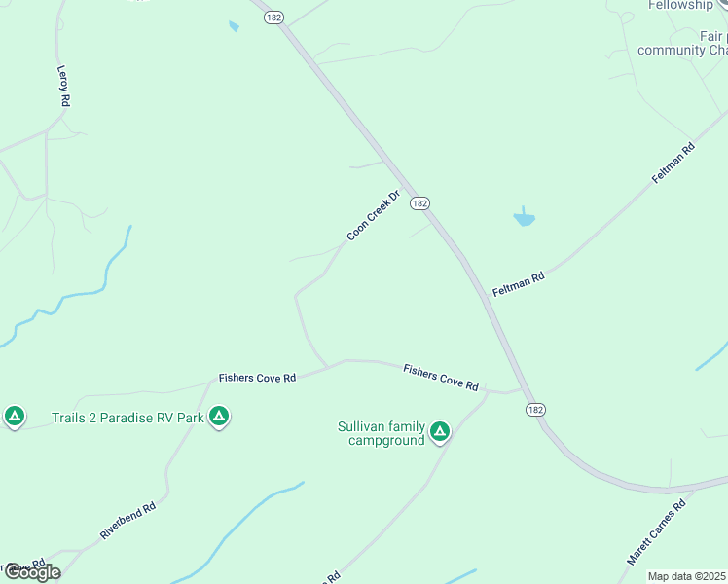Image resolution: width=728 pixels, height=584 pixels.
Task: Click the Leroy Rd street label
Action: click(63, 86)
